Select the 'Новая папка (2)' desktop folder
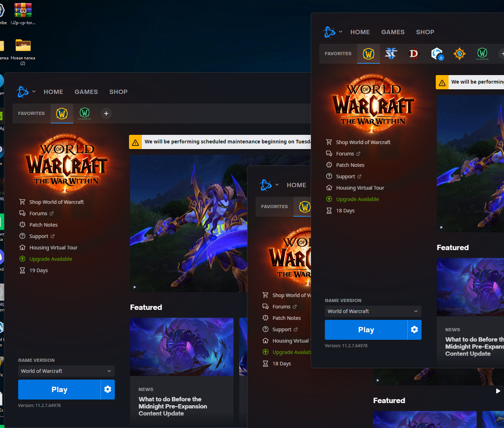The height and width of the screenshot is (428, 504). [23, 52]
